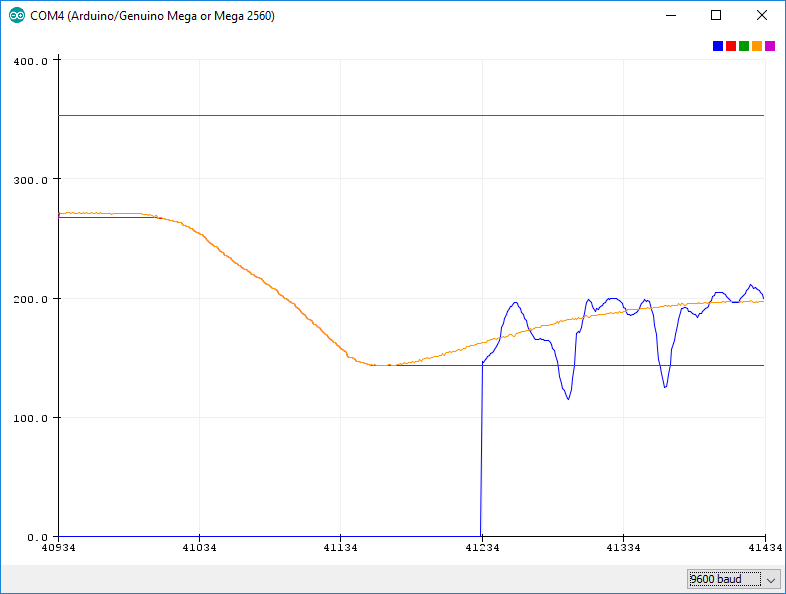Click the green legend color swatch
The height and width of the screenshot is (594, 786).
click(x=744, y=46)
